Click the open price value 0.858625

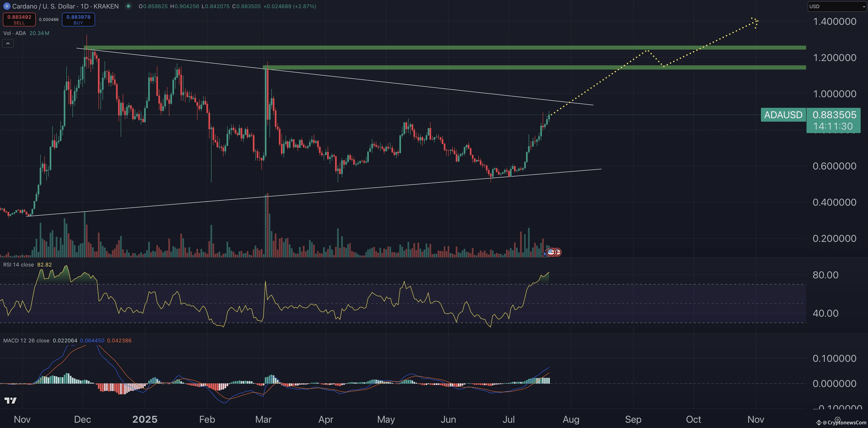[x=155, y=6]
